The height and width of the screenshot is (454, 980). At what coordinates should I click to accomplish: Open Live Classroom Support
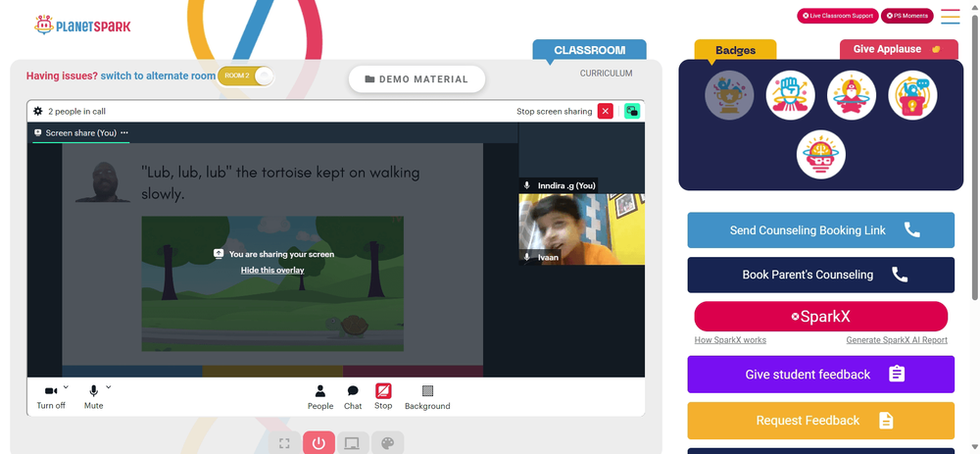pyautogui.click(x=838, y=16)
